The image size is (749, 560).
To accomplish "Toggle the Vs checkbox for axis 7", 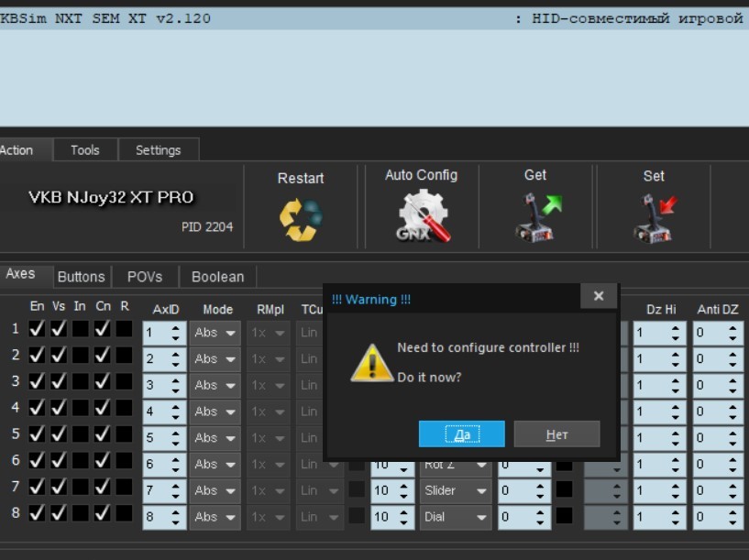I will (59, 486).
